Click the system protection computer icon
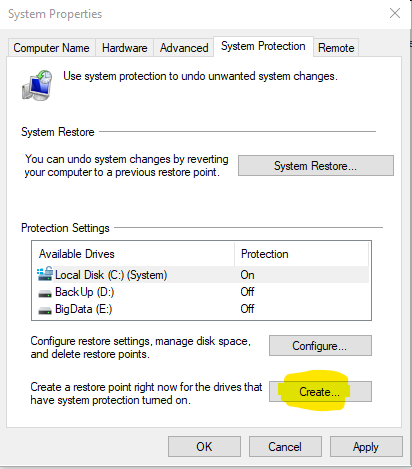 37,85
